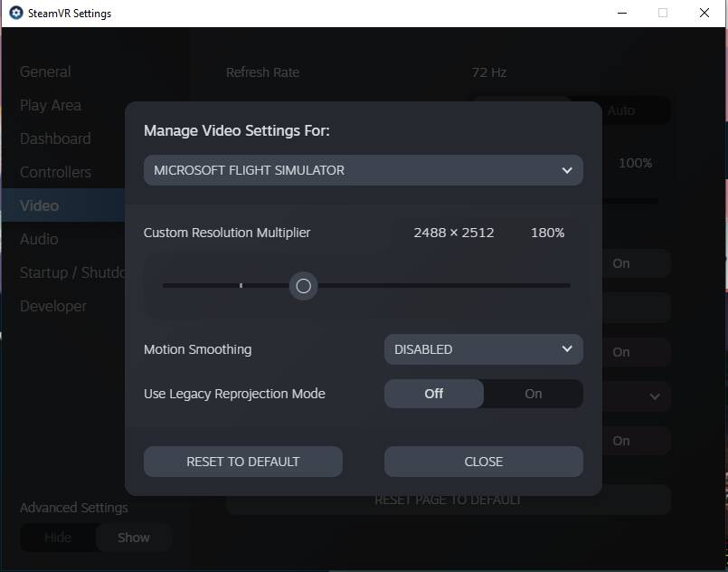Click the Custom Resolution Multiplier slider handle

point(303,286)
